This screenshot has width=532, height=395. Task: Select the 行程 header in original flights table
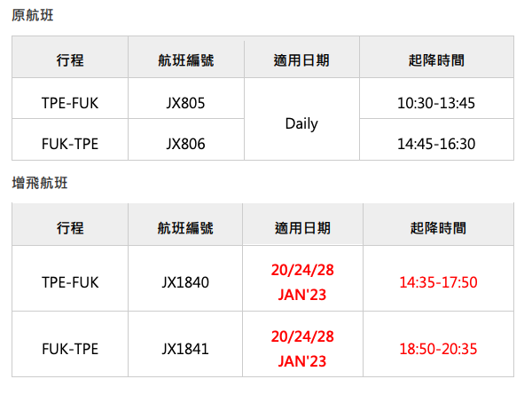[x=70, y=60]
